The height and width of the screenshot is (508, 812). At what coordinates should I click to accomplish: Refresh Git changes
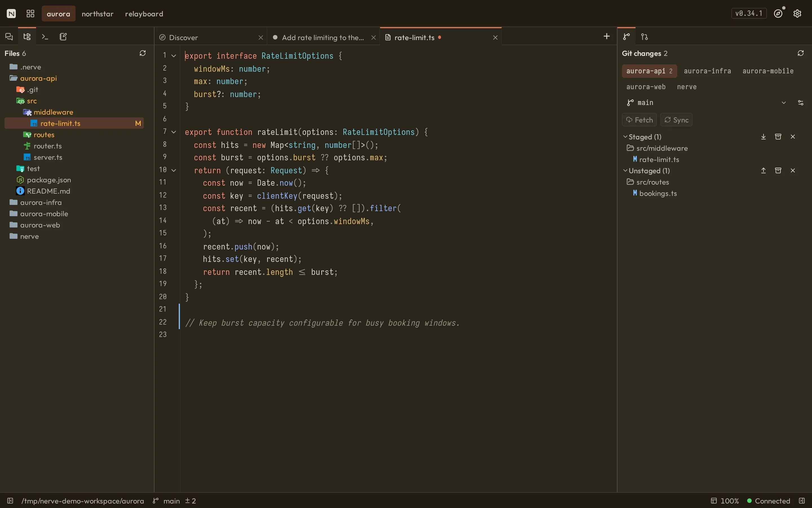coord(801,53)
